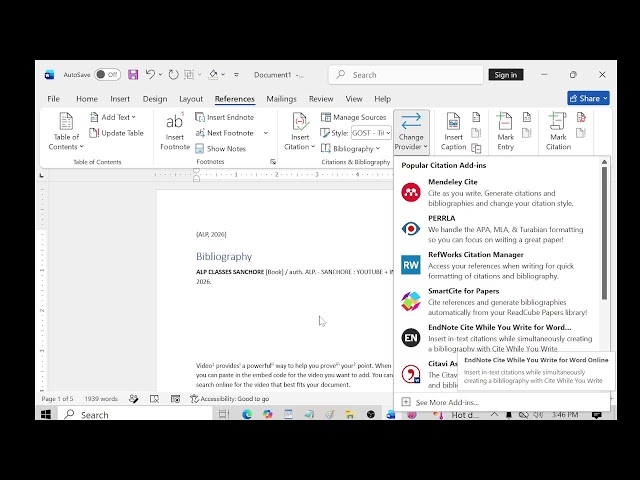The image size is (640, 480).
Task: Switch to the View tab
Action: point(353,99)
